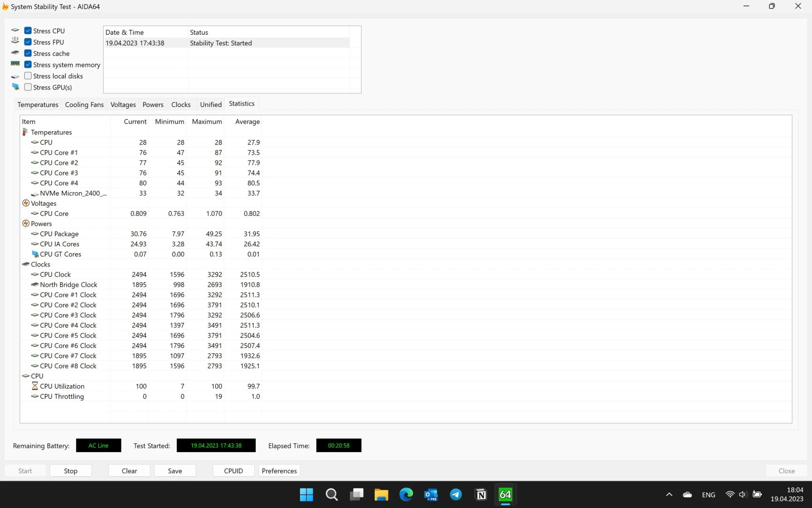812x508 pixels.
Task: Open the Clocks tab
Action: coord(181,105)
